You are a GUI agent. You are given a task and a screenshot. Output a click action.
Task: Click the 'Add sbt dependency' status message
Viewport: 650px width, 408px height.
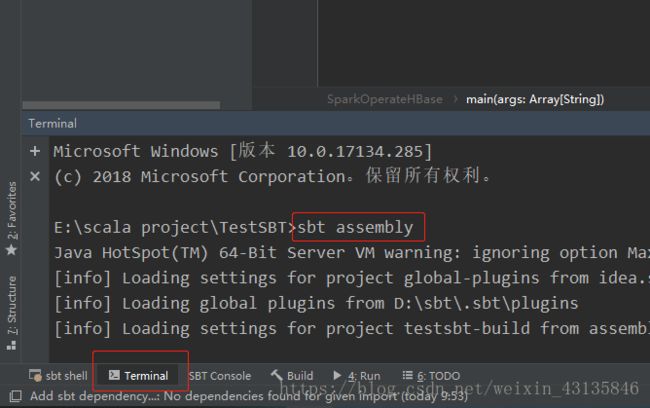tap(249, 396)
